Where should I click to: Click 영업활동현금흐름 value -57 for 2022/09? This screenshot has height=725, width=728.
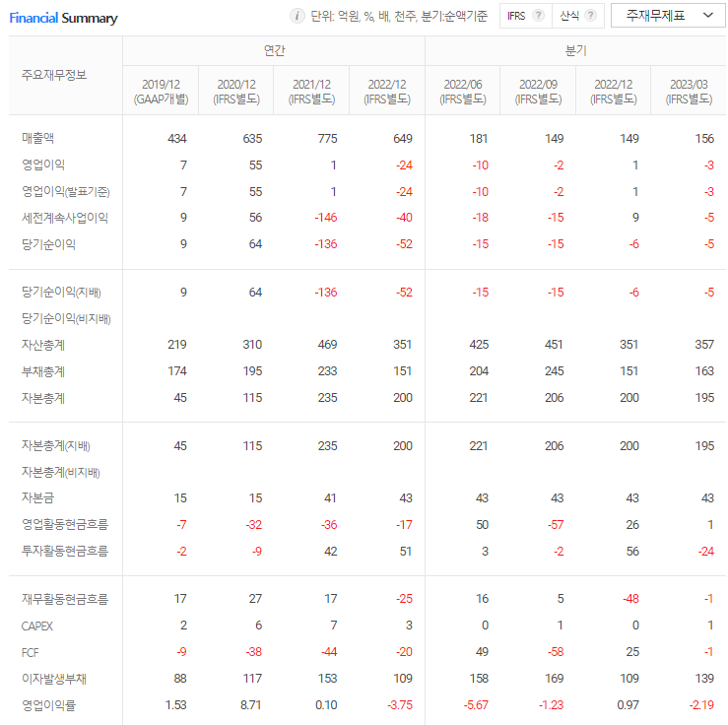coord(556,524)
